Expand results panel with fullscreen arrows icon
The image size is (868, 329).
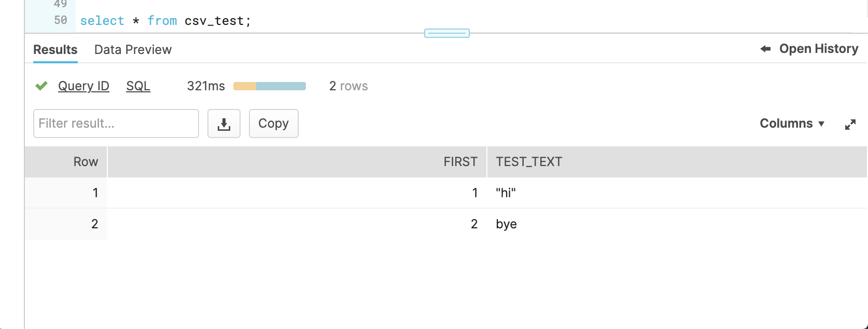pyautogui.click(x=850, y=124)
